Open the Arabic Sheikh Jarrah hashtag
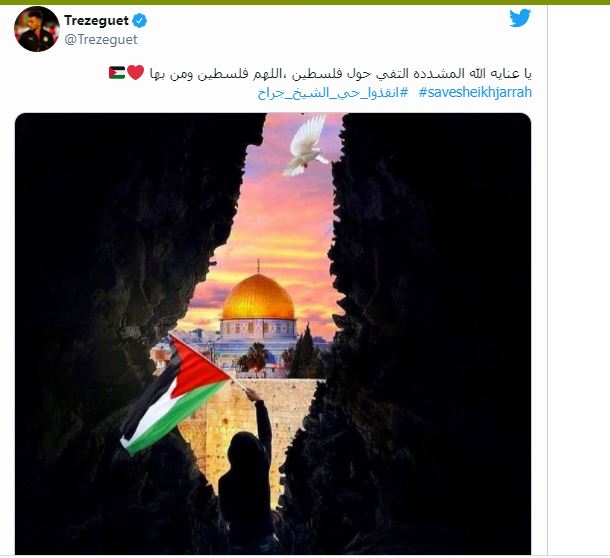610x558 pixels. [333, 93]
